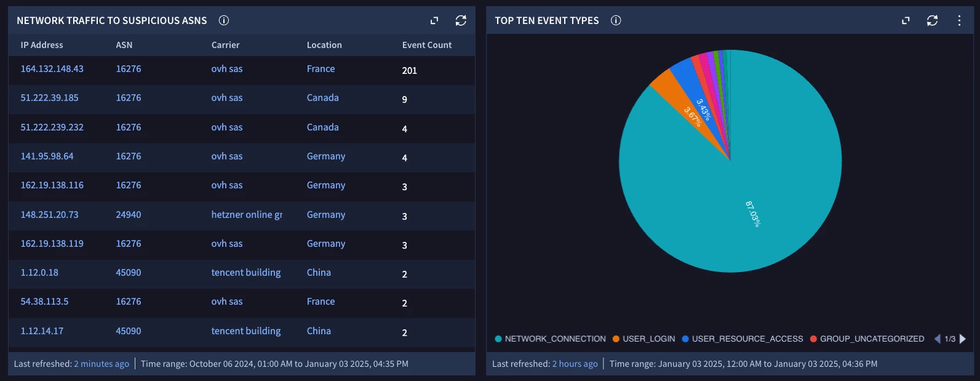
Task: Click ovh sas in 54.38.113.5 row
Action: 227,302
